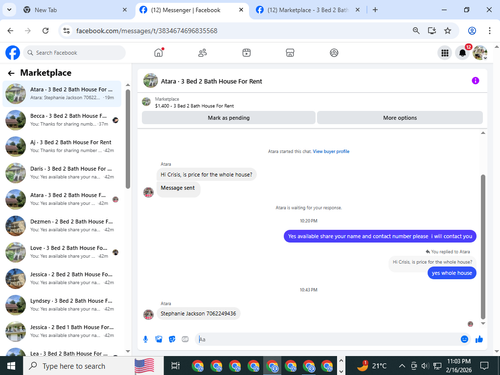Open the Aj 3 Bed 2 Bath conversation
This screenshot has width=500, height=375.
(62, 146)
